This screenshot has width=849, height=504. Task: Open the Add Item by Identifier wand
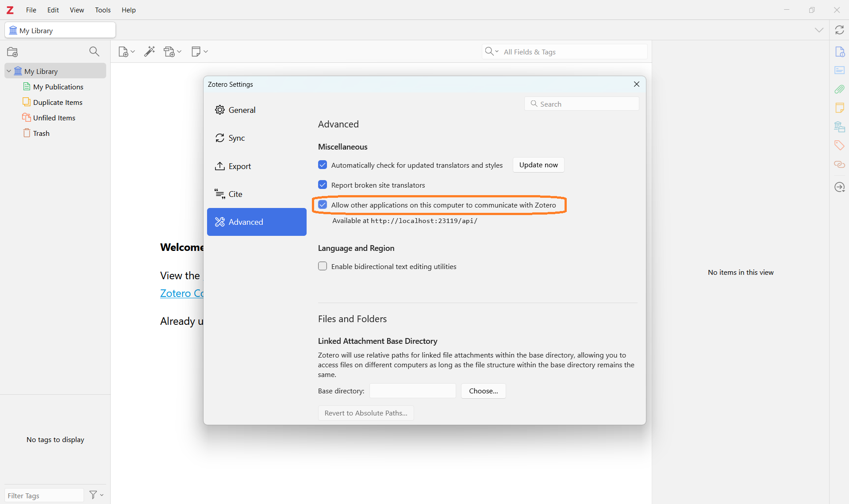coord(150,51)
